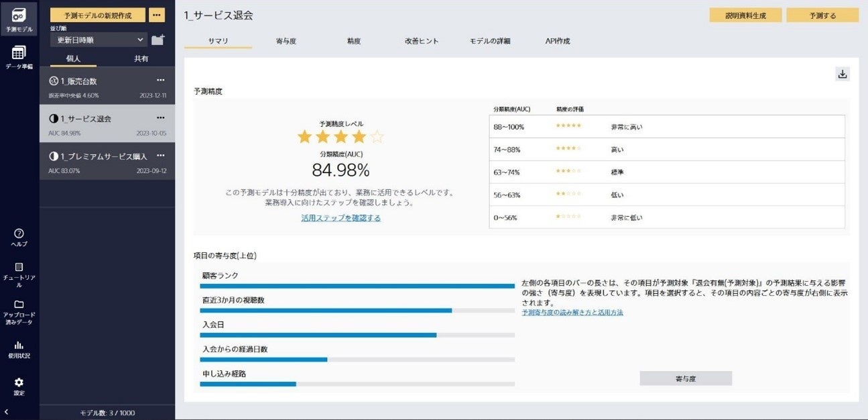The width and height of the screenshot is (868, 420).
Task: Click the 説明資料生成 button
Action: [x=745, y=15]
